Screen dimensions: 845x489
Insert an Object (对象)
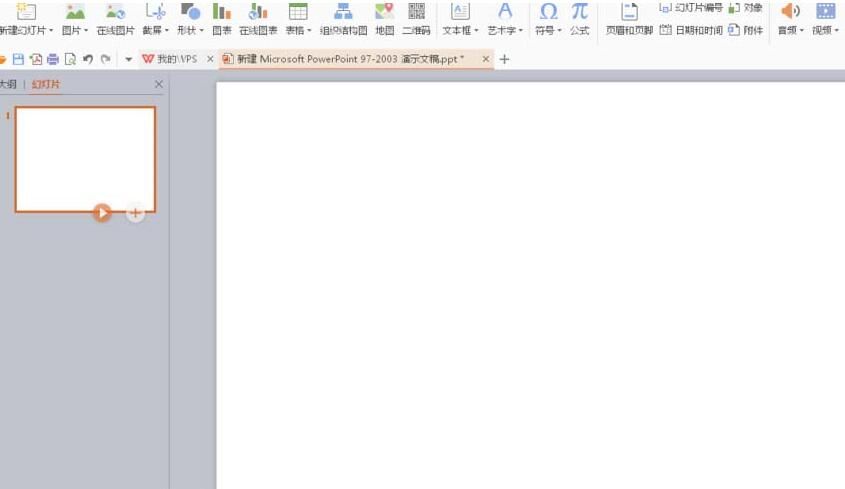[x=745, y=8]
